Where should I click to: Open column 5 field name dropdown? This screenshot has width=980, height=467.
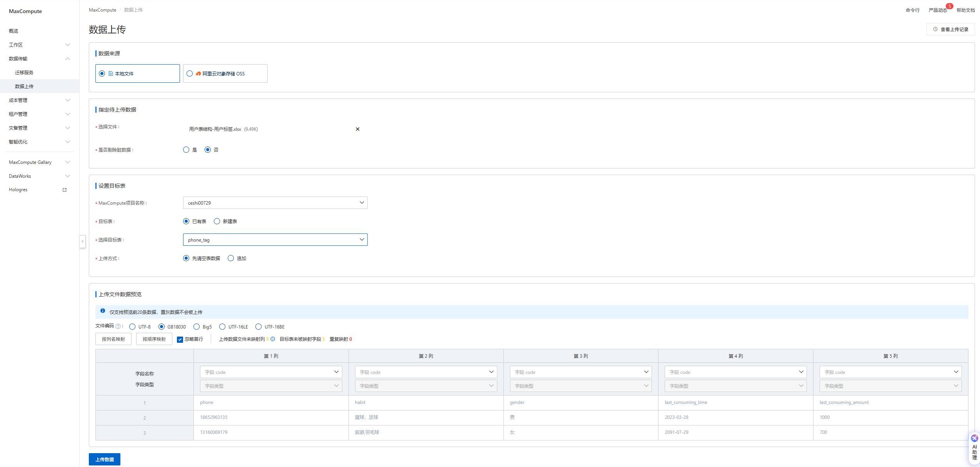click(x=891, y=372)
